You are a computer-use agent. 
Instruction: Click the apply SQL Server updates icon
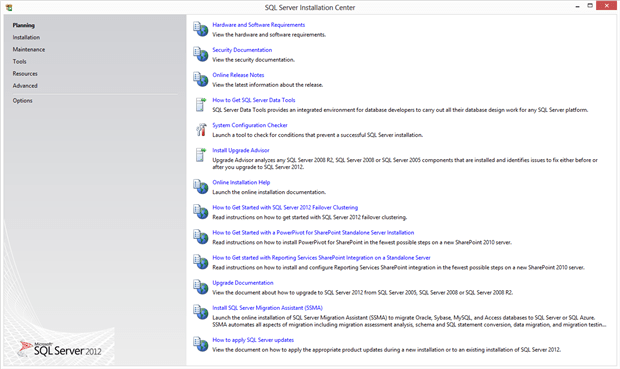200,344
